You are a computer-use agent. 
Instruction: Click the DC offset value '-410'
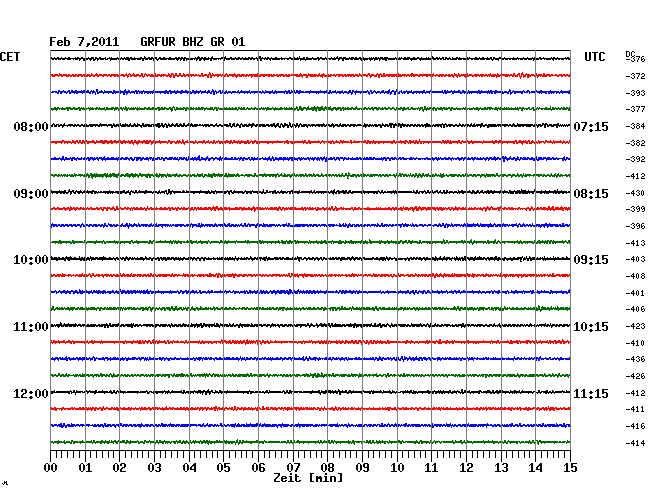pyautogui.click(x=635, y=343)
